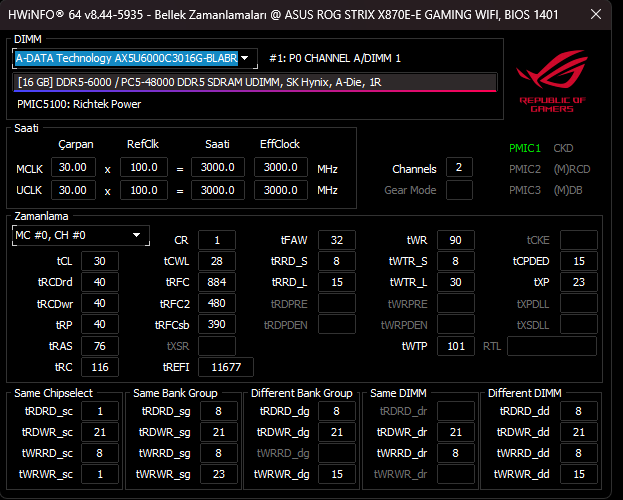Select the tXP value 23

click(x=579, y=282)
